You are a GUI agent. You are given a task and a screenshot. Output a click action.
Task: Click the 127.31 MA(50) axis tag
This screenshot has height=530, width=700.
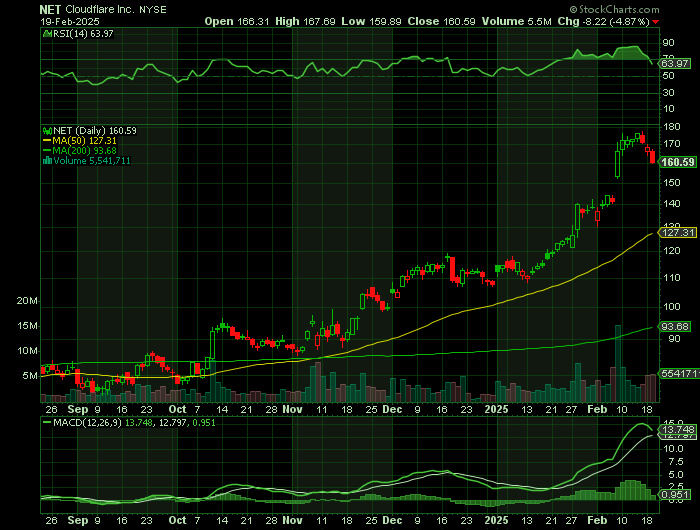[x=678, y=233]
